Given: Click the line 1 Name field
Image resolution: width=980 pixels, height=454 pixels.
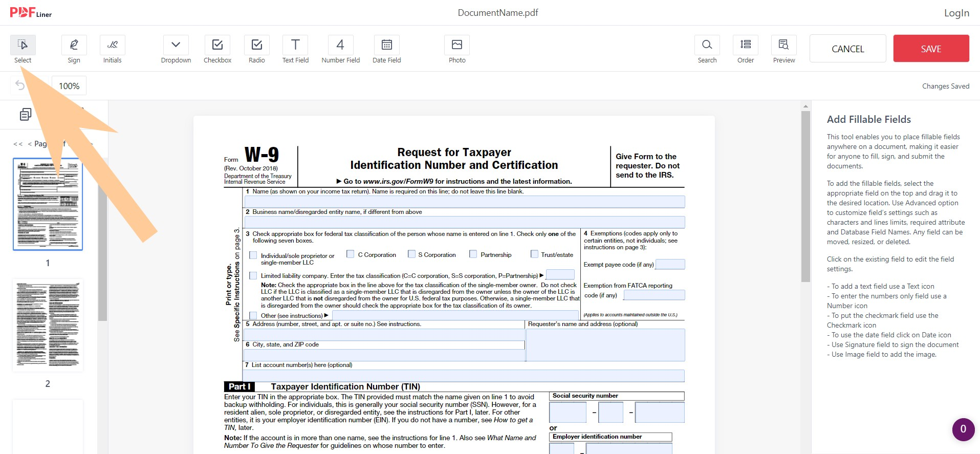Looking at the screenshot, I should pos(465,202).
